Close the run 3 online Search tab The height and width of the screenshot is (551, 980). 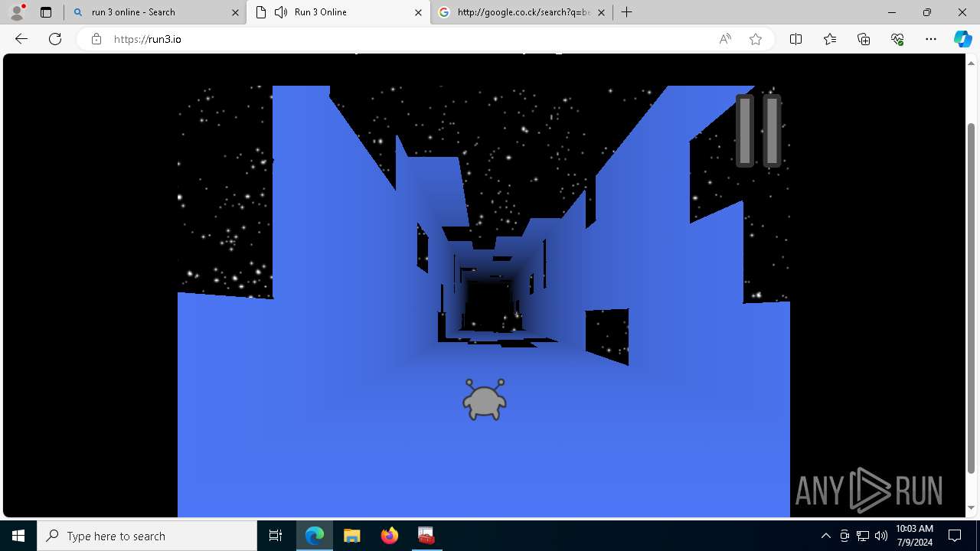[x=234, y=12]
